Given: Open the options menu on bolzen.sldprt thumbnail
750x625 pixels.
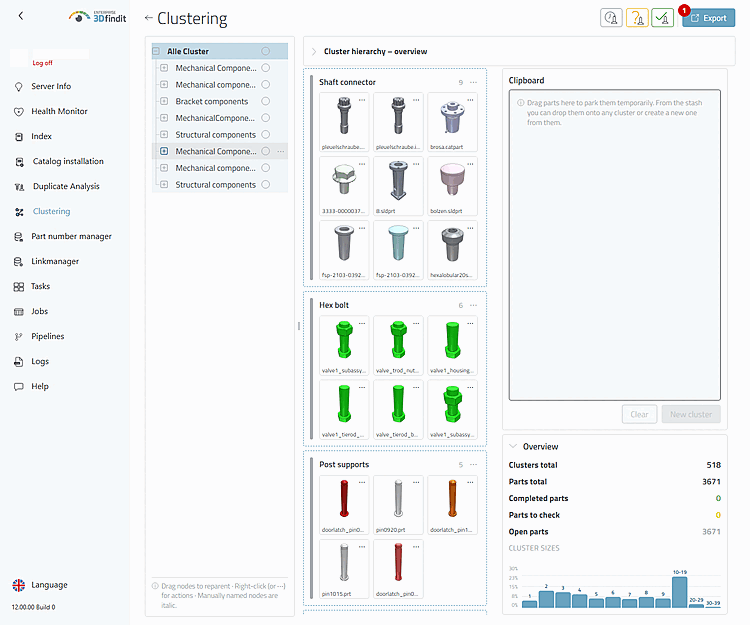Looking at the screenshot, I should coord(470,164).
